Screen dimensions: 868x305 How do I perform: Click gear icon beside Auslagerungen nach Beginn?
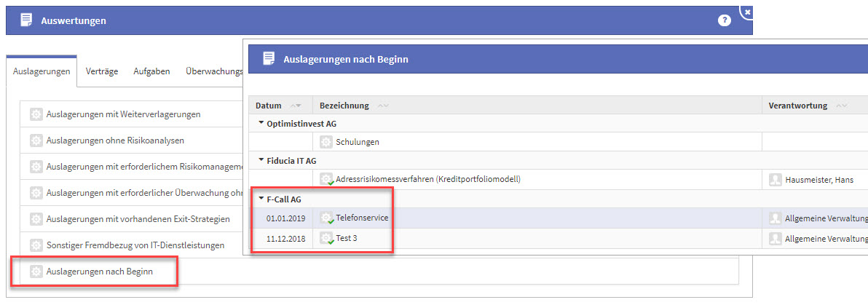click(x=36, y=272)
